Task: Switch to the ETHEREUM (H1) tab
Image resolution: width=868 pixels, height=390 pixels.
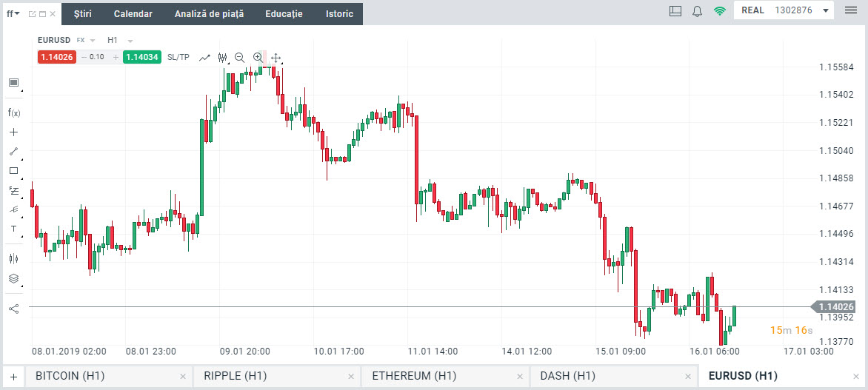Action: coord(414,376)
